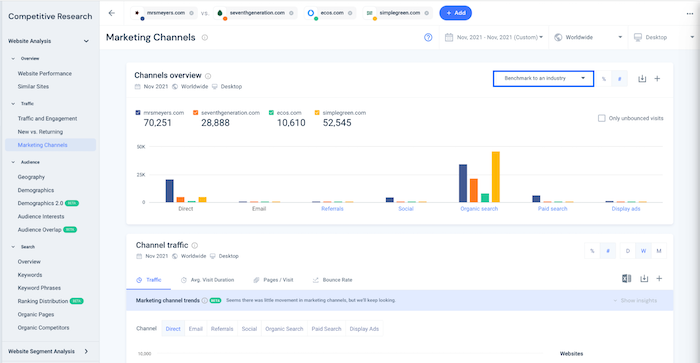Set Channel traffic granularity to weekly (W)
The image size is (700, 363).
point(643,251)
